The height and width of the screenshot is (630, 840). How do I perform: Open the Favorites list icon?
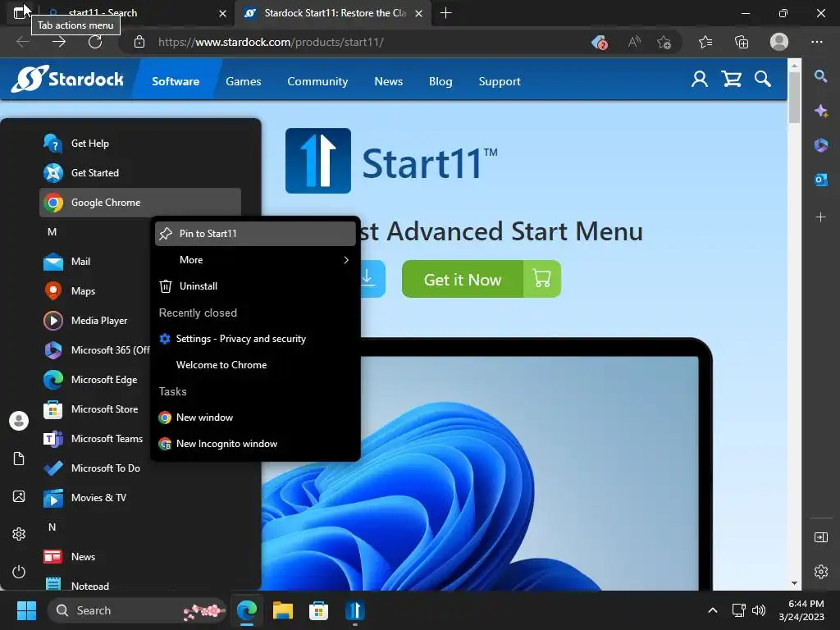tap(705, 42)
